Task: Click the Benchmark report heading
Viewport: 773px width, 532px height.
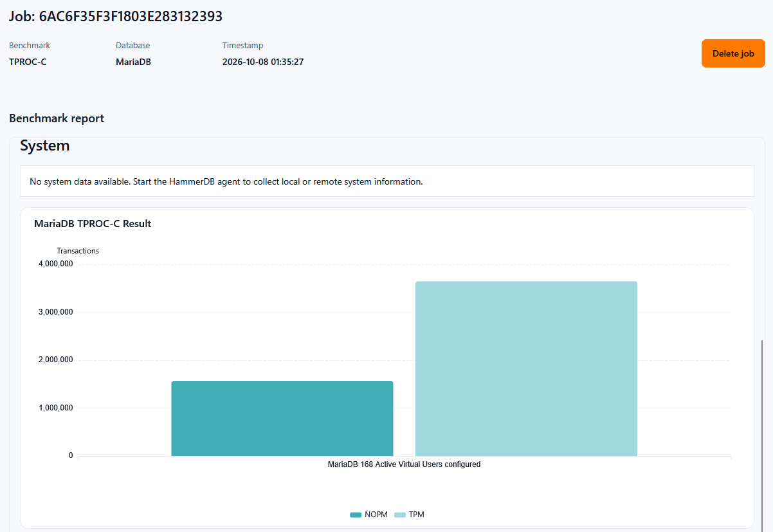Action: (57, 118)
